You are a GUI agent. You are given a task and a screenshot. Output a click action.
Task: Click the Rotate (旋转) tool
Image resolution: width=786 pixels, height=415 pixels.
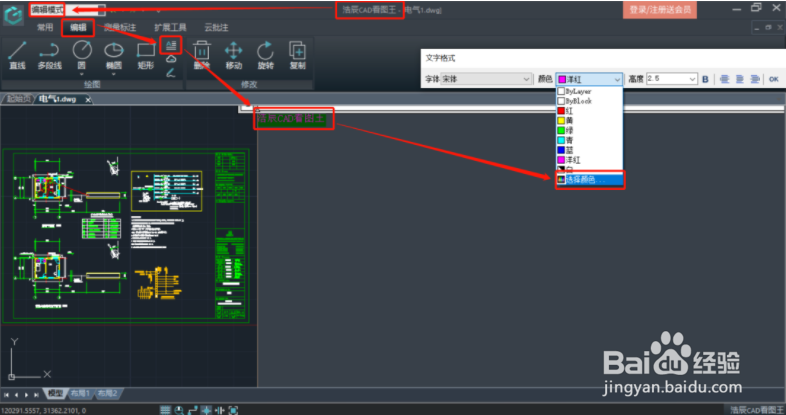coord(265,55)
